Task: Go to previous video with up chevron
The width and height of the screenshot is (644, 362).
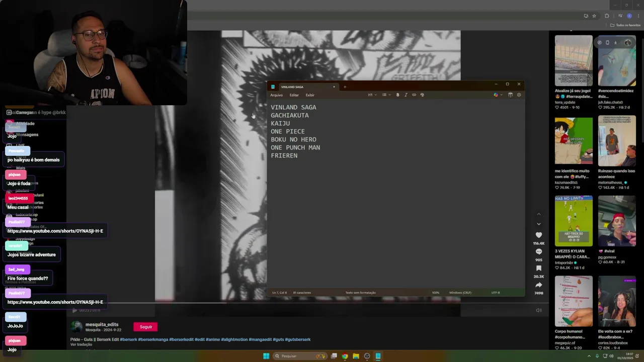Action: (539, 214)
